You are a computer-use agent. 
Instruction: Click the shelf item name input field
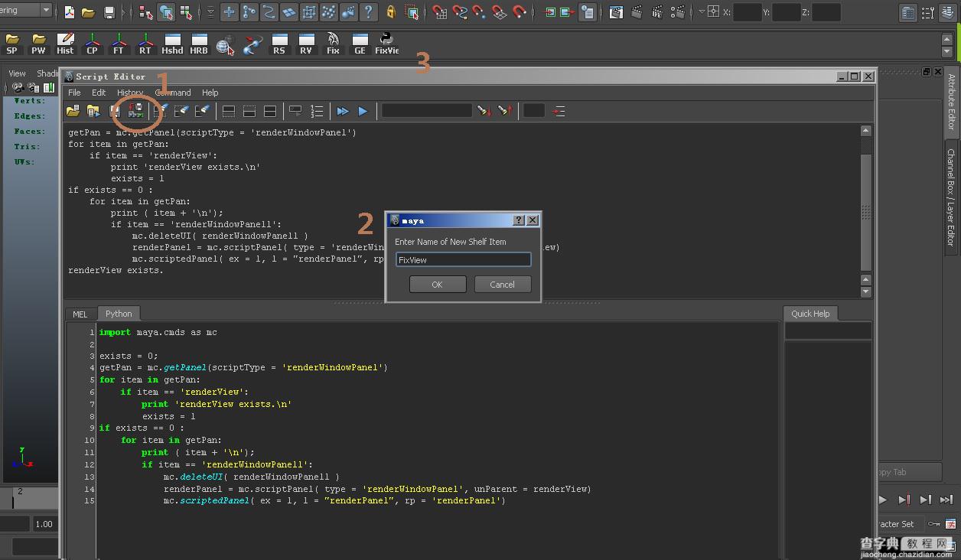point(463,260)
